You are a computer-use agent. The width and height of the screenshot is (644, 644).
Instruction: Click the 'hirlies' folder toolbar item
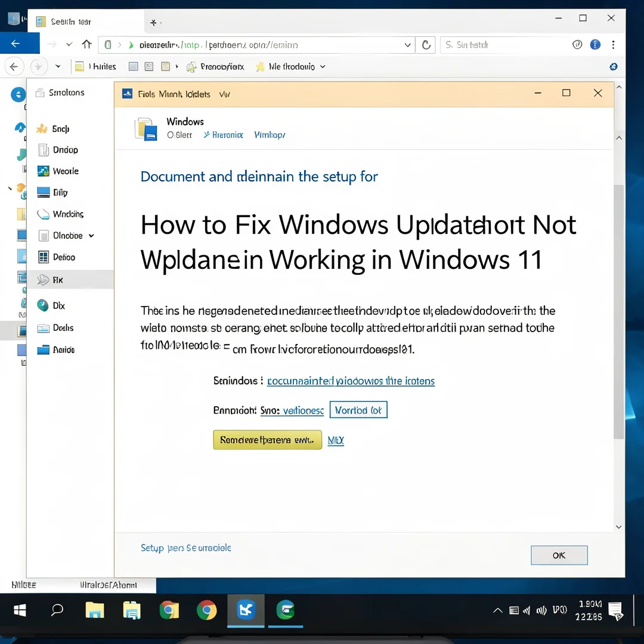coord(95,67)
